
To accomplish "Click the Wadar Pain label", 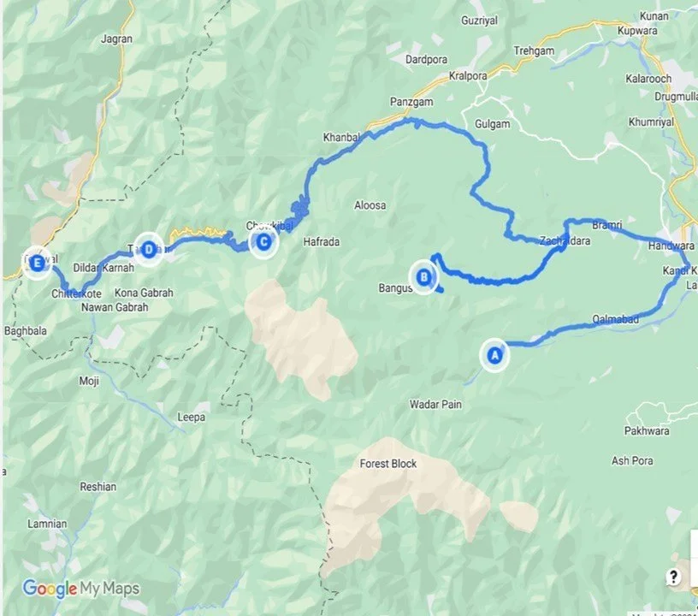I will pyautogui.click(x=435, y=405).
